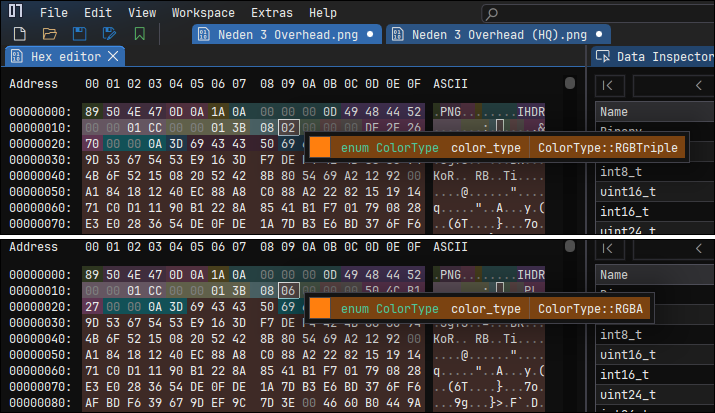Click ASCII text '...9g...}>.F`.D.'
Viewport: 715px width, 413px height.
pyautogui.click(x=488, y=403)
